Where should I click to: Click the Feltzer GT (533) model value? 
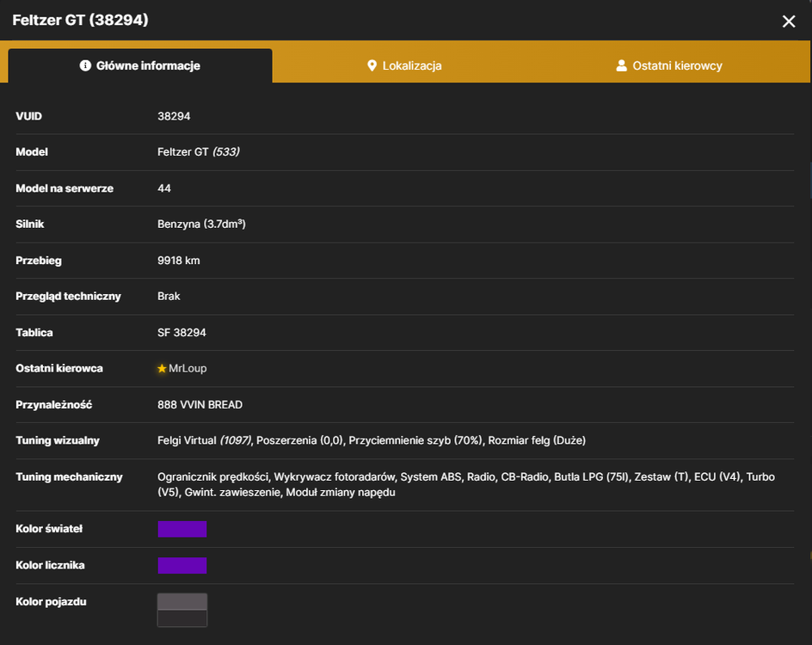(199, 152)
